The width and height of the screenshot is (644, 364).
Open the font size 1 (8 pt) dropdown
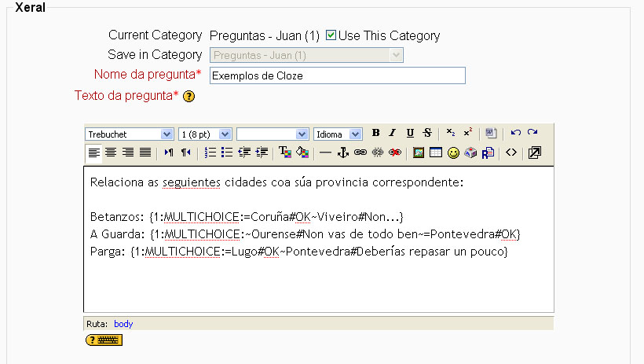[205, 134]
